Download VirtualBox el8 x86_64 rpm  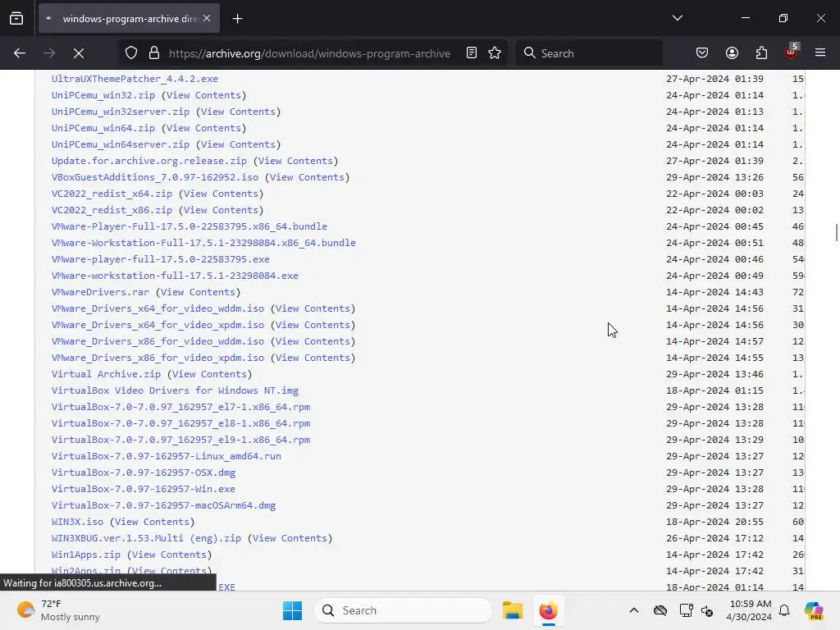coord(180,423)
